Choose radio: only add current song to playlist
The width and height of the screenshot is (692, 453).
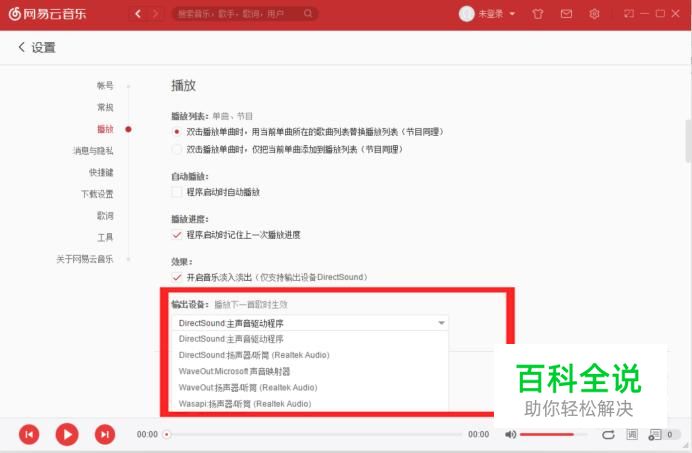click(177, 149)
